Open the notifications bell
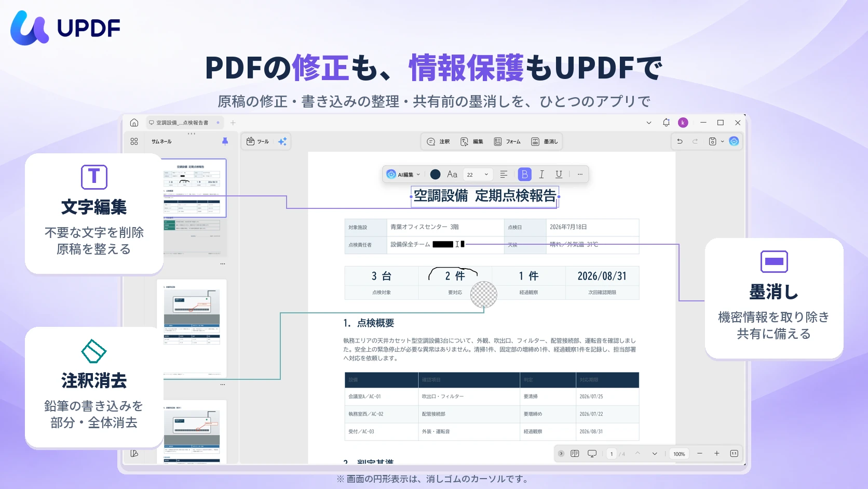 click(666, 123)
